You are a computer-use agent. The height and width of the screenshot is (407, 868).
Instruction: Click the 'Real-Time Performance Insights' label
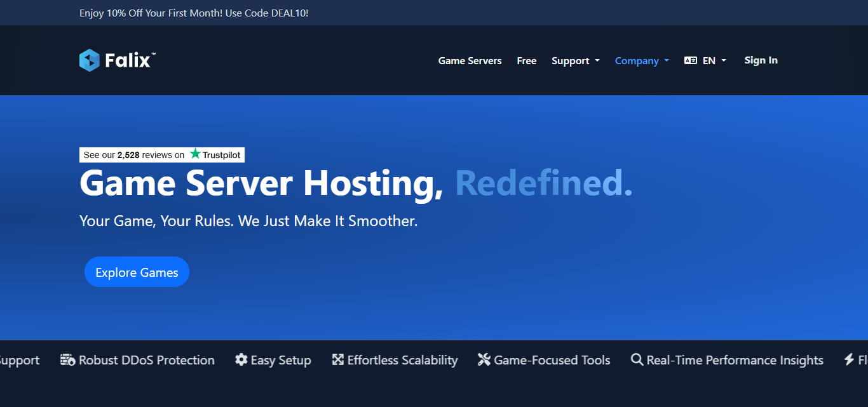click(x=735, y=360)
